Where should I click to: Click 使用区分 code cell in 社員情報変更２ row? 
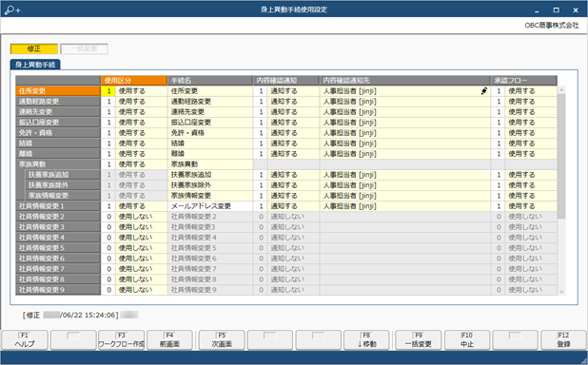(x=108, y=217)
